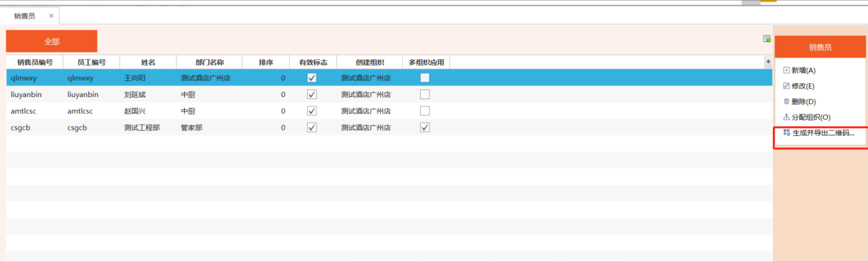868x262 pixels.
Task: Sort by the 销售员编号 column header
Action: pyautogui.click(x=34, y=62)
